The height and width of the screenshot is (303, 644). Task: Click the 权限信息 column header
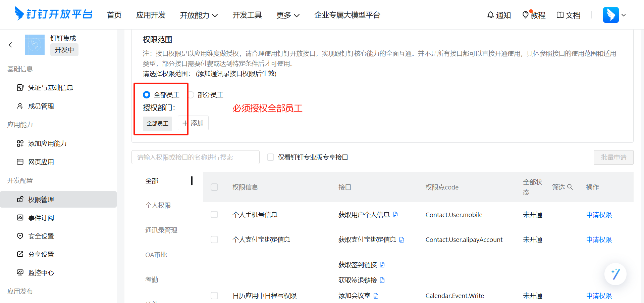[x=245, y=187]
